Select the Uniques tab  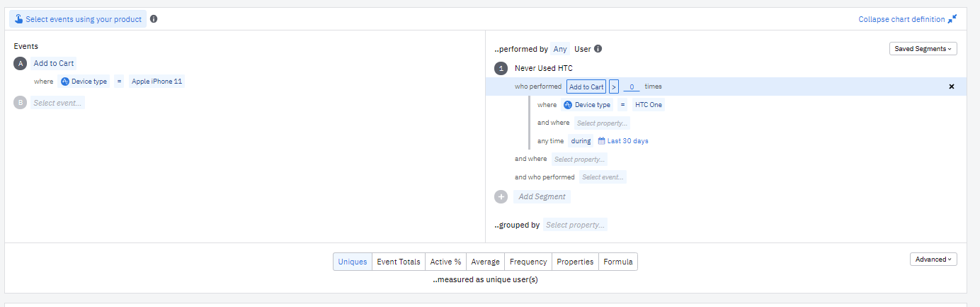pos(353,262)
